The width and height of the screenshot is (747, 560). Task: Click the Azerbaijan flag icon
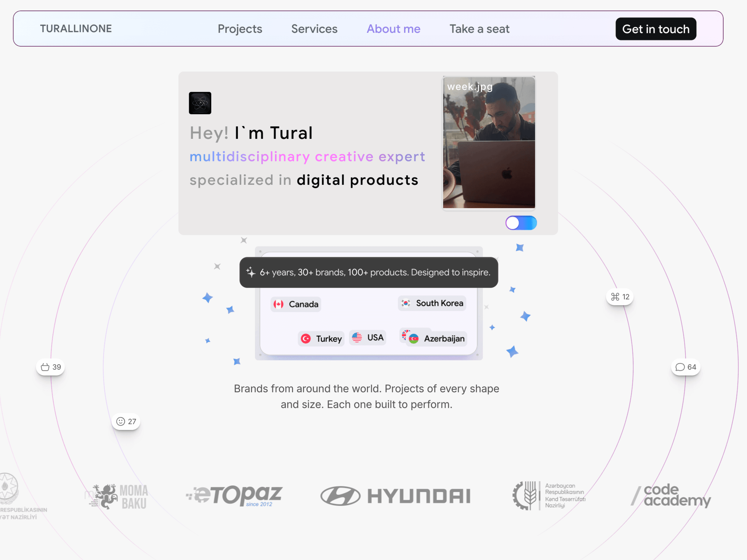414,339
